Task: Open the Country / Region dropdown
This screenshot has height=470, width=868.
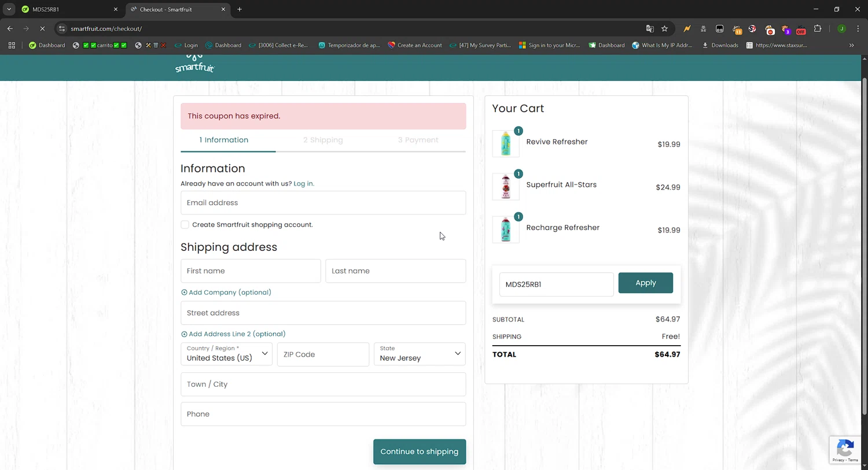Action: click(x=226, y=354)
